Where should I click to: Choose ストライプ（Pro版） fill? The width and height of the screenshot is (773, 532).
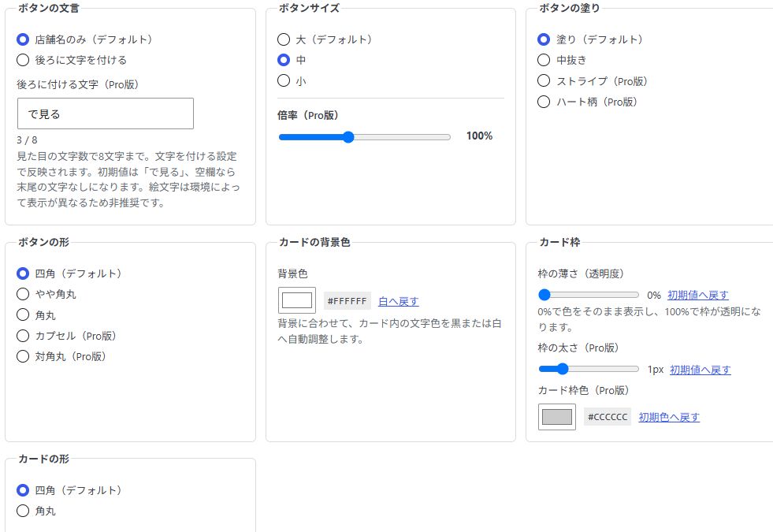[543, 80]
